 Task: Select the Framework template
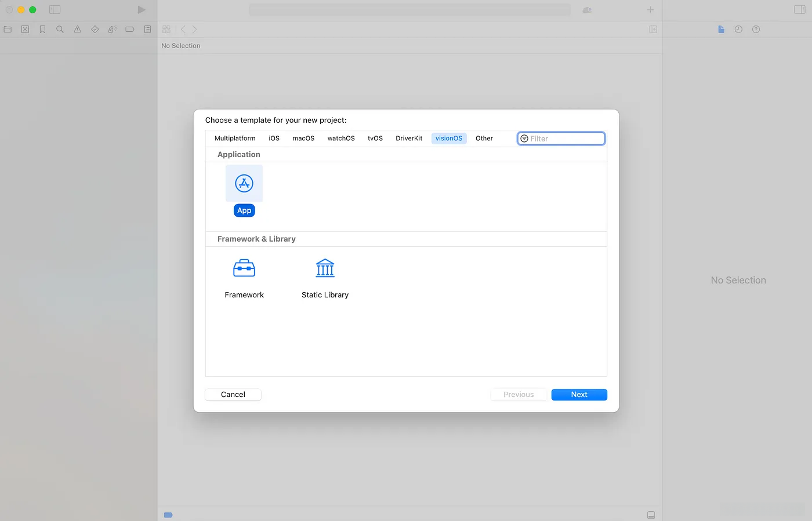tap(244, 279)
